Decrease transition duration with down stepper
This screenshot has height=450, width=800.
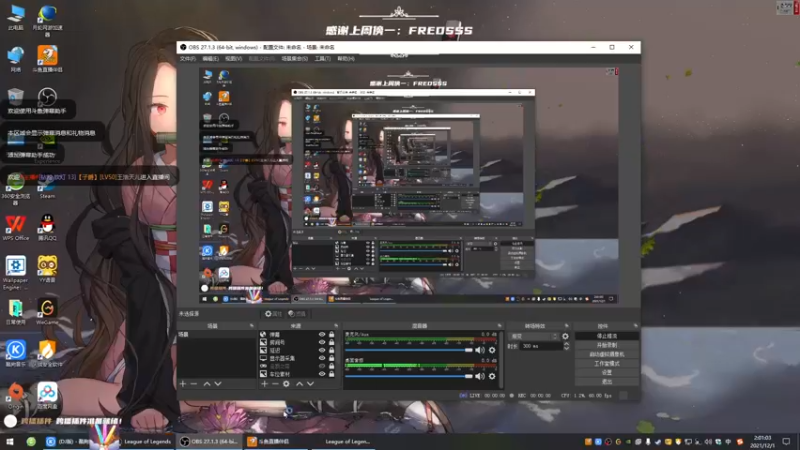click(566, 348)
